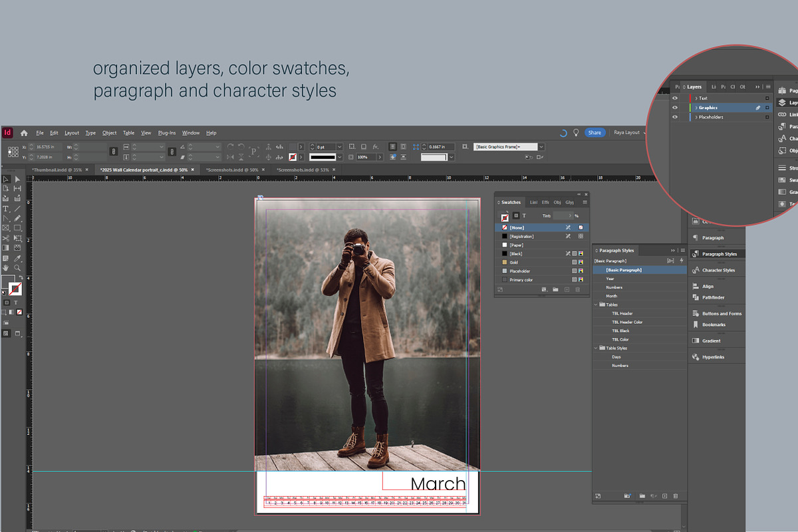Hide the Placeholders layer
Viewport: 798px width, 532px height.
(x=675, y=117)
